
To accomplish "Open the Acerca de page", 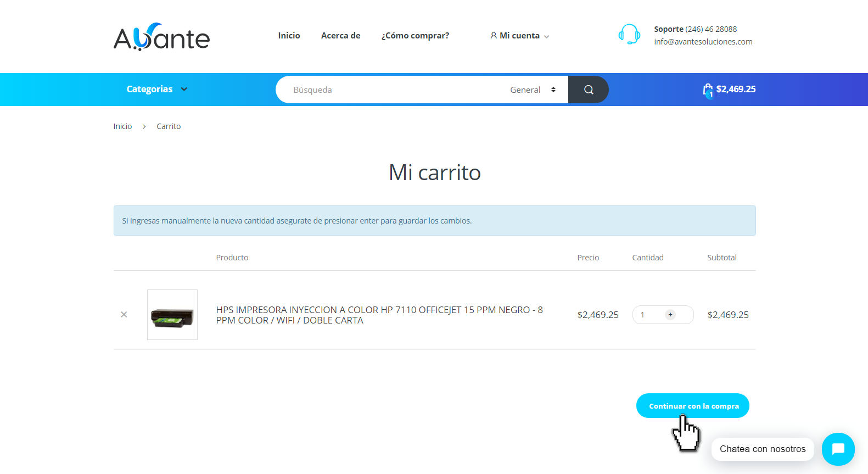I will click(x=340, y=36).
